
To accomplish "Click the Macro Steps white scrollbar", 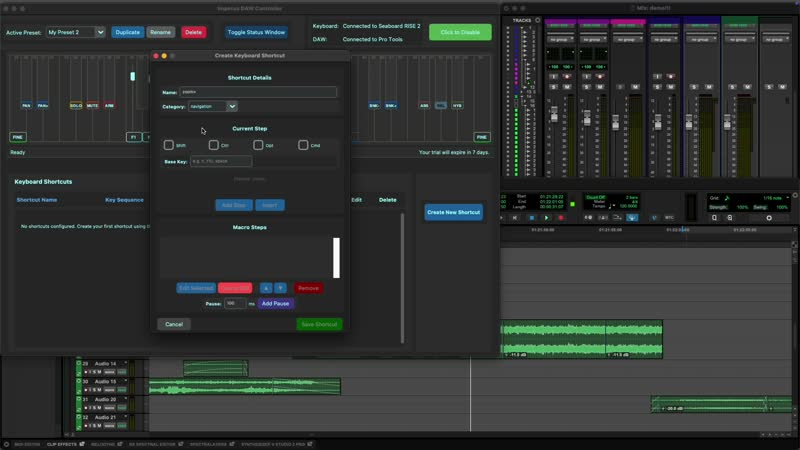I will pos(336,258).
